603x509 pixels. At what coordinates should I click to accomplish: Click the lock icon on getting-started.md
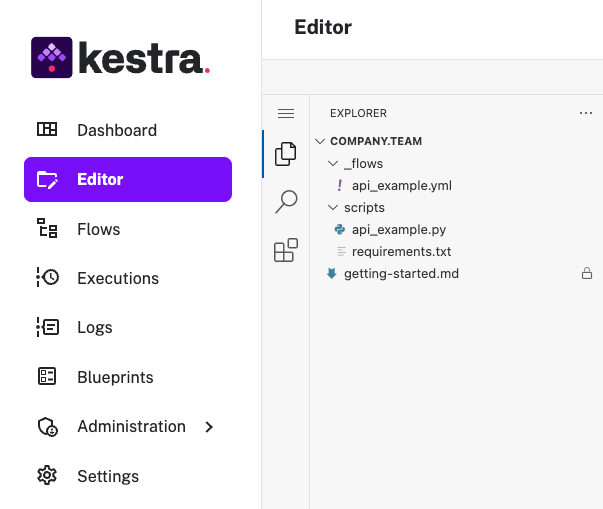tap(587, 273)
